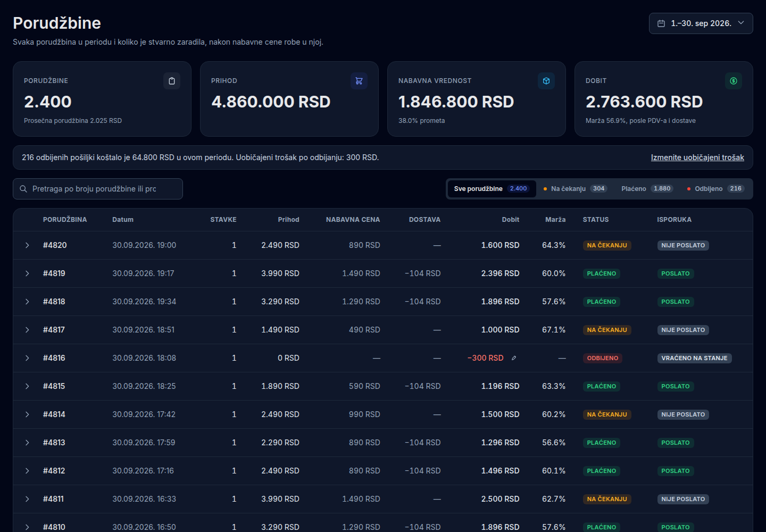The image size is (766, 532).
Task: Expand order #4818 row
Action: (27, 302)
